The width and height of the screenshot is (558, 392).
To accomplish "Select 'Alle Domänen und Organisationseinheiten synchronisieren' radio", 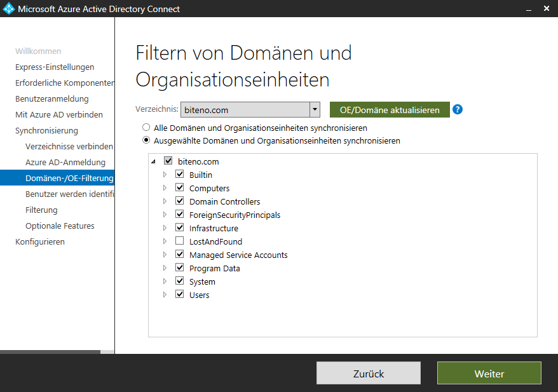I will click(146, 127).
